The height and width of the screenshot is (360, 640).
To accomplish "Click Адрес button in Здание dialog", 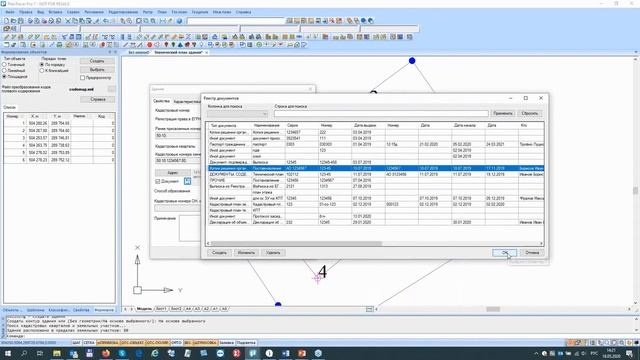I will (x=173, y=173).
